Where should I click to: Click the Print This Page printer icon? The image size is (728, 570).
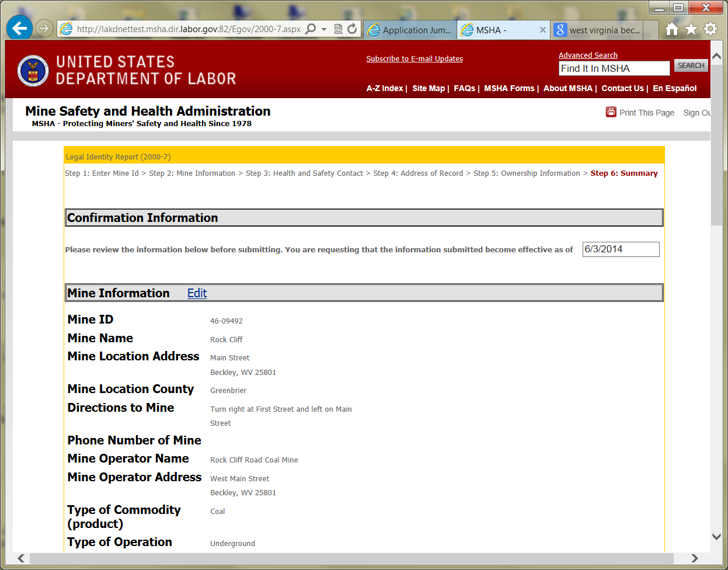611,112
